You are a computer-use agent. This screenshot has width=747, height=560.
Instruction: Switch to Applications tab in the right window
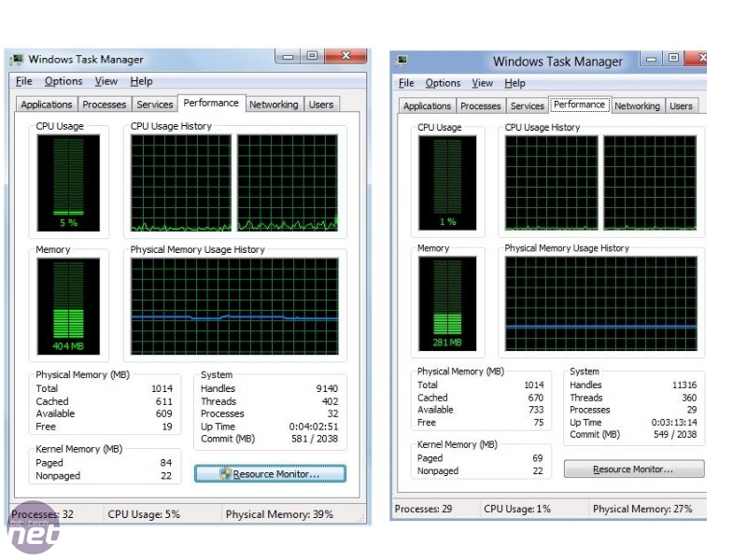[427, 105]
